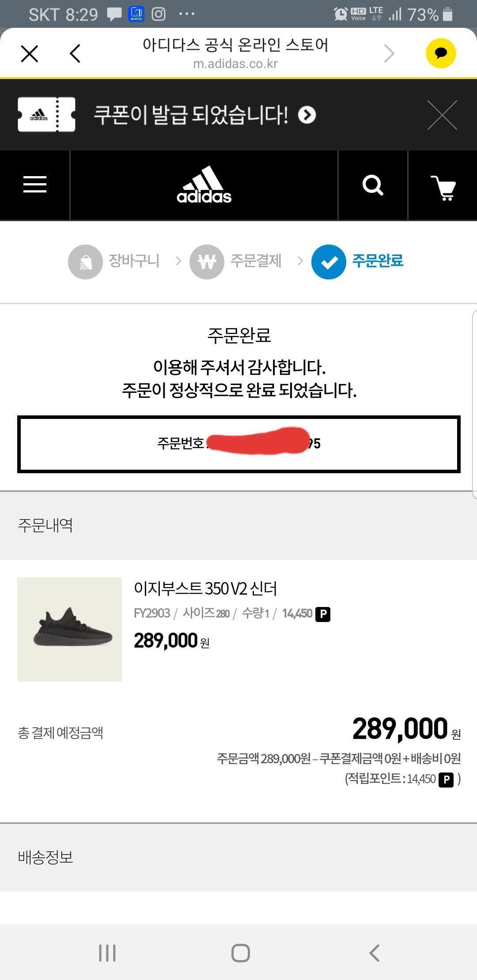Tap the points P badge by 적립포인트
477x980 pixels.
446,780
